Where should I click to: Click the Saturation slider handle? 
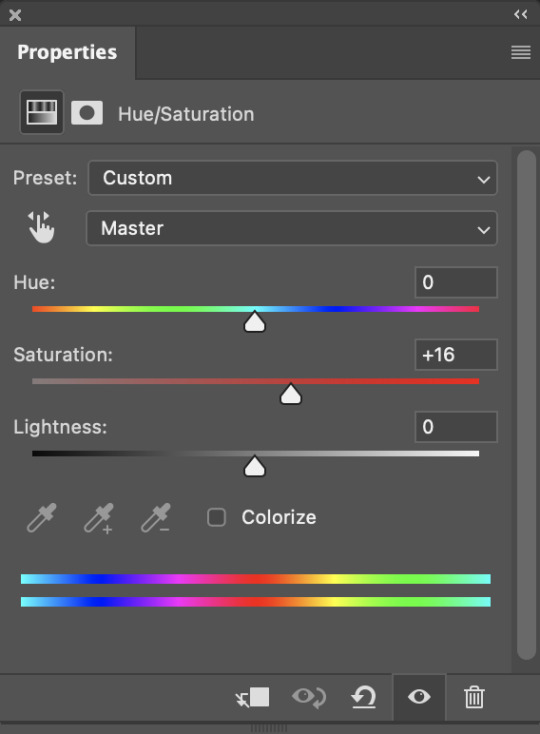point(291,394)
